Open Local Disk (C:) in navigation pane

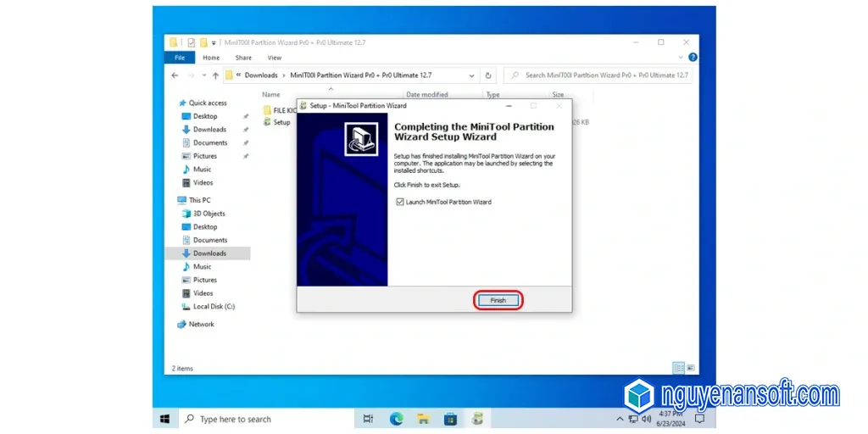209,307
